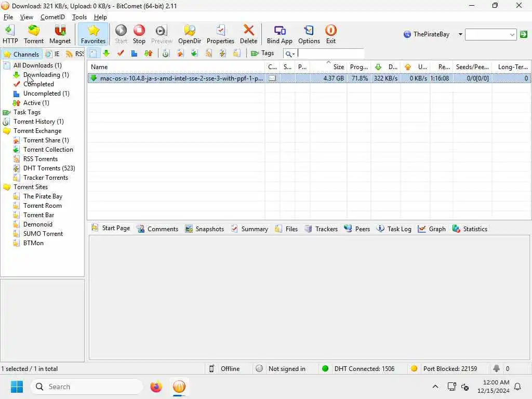Show all downloads filter icon in filter bar
Viewport: 532px width, 399px height.
pyautogui.click(x=93, y=54)
